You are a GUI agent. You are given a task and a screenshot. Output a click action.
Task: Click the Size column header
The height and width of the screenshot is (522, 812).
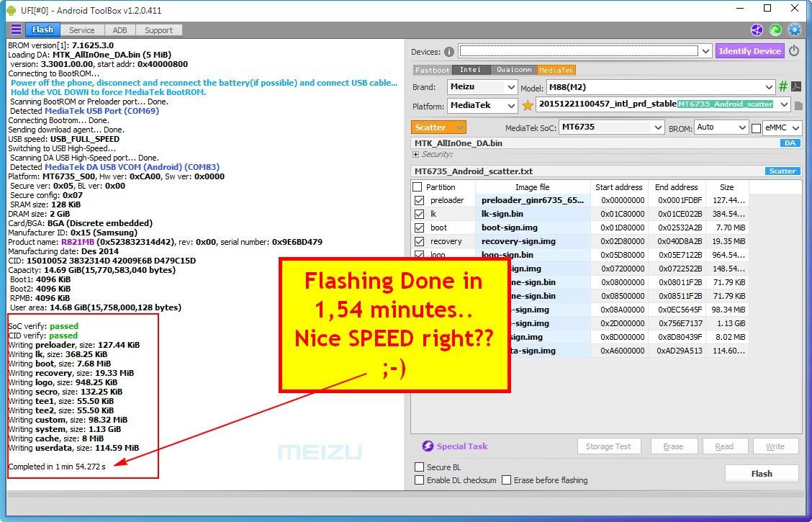click(726, 187)
